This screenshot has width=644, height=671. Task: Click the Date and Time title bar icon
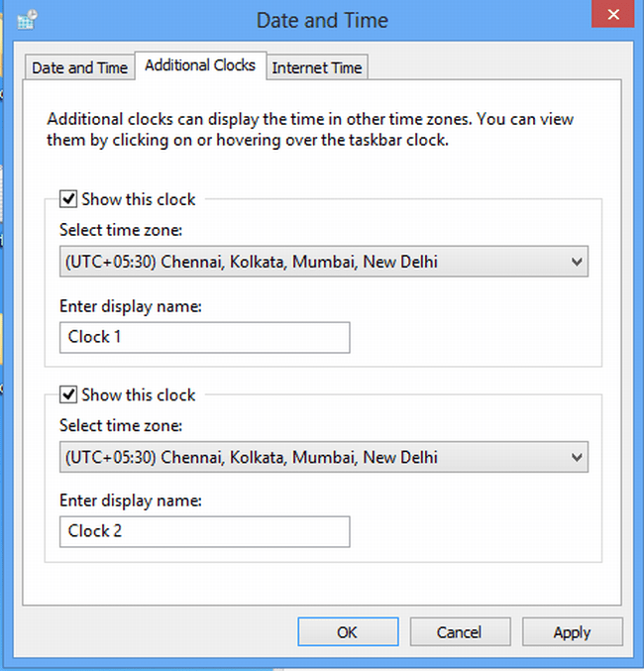coord(27,20)
